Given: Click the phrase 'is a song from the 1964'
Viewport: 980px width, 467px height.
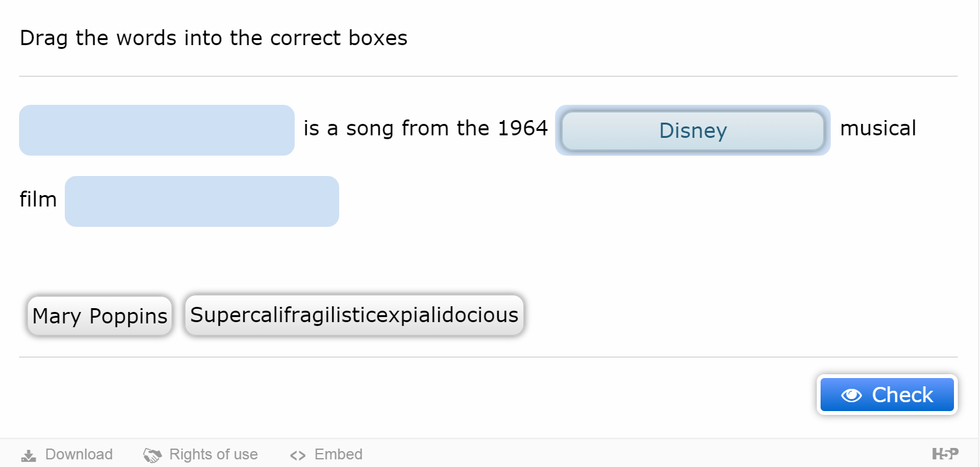Looking at the screenshot, I should pyautogui.click(x=426, y=128).
